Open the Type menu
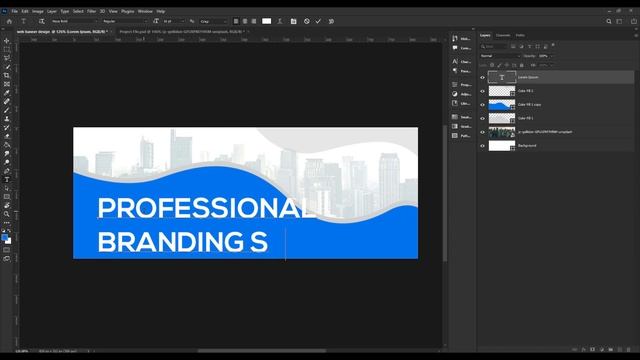The height and width of the screenshot is (360, 640). pos(65,11)
